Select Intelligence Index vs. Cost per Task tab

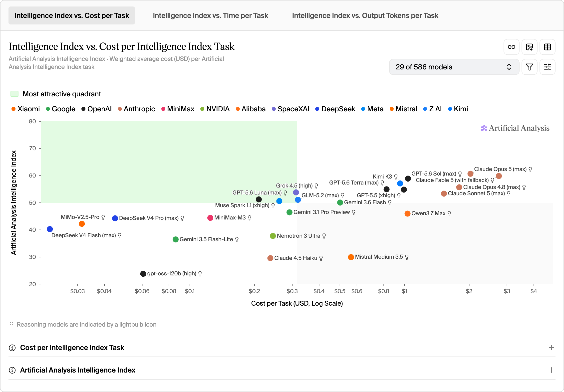click(x=72, y=15)
